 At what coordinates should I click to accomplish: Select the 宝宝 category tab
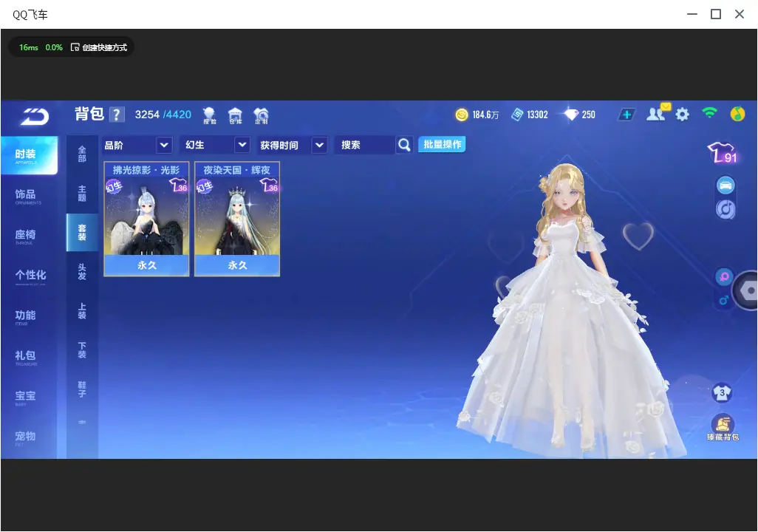(x=29, y=397)
